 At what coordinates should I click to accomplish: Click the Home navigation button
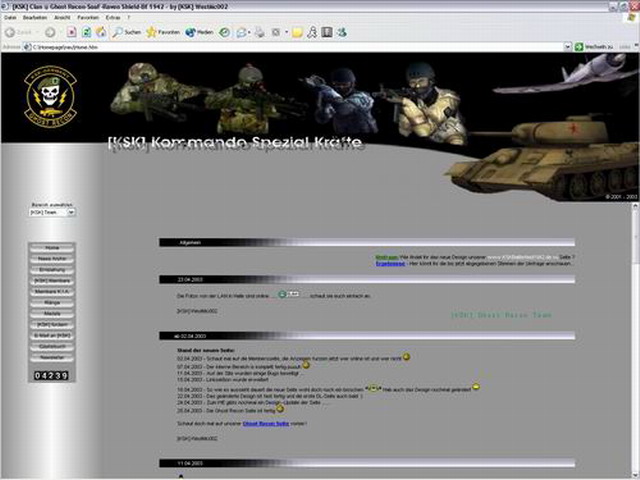pyautogui.click(x=52, y=247)
